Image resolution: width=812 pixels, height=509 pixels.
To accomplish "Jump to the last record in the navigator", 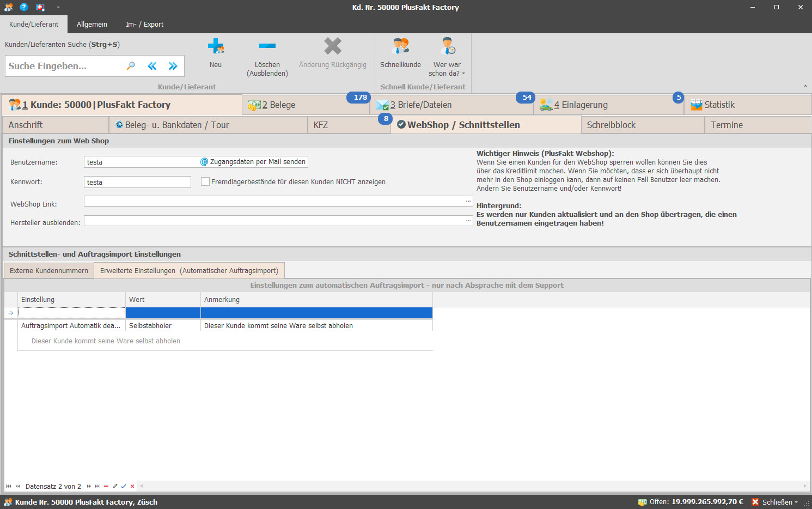I will point(97,486).
